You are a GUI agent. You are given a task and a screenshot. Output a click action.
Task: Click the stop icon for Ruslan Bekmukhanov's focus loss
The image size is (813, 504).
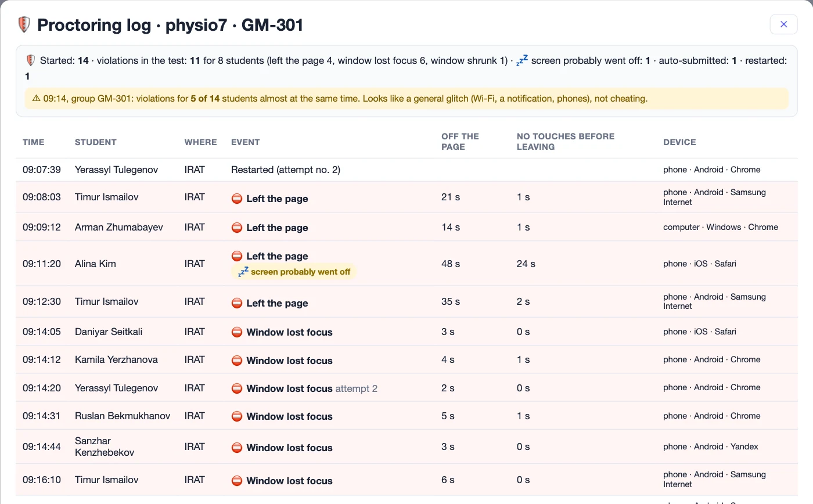(x=236, y=416)
